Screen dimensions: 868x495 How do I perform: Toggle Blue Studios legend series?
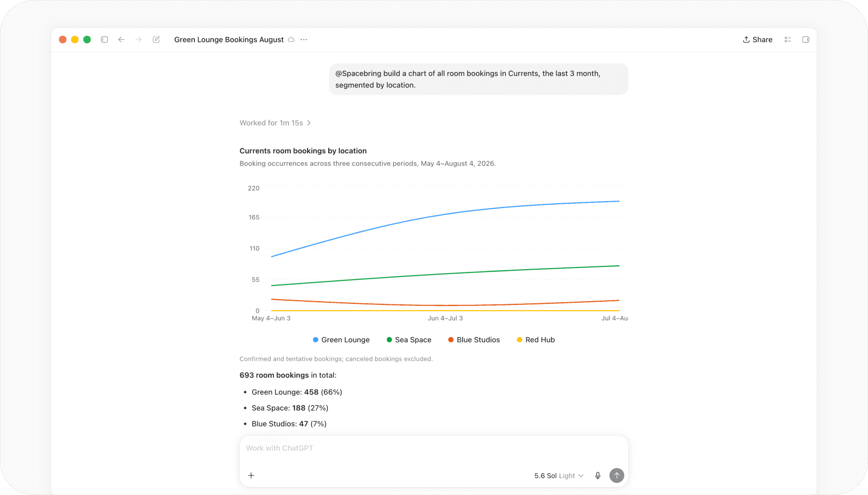(x=474, y=340)
